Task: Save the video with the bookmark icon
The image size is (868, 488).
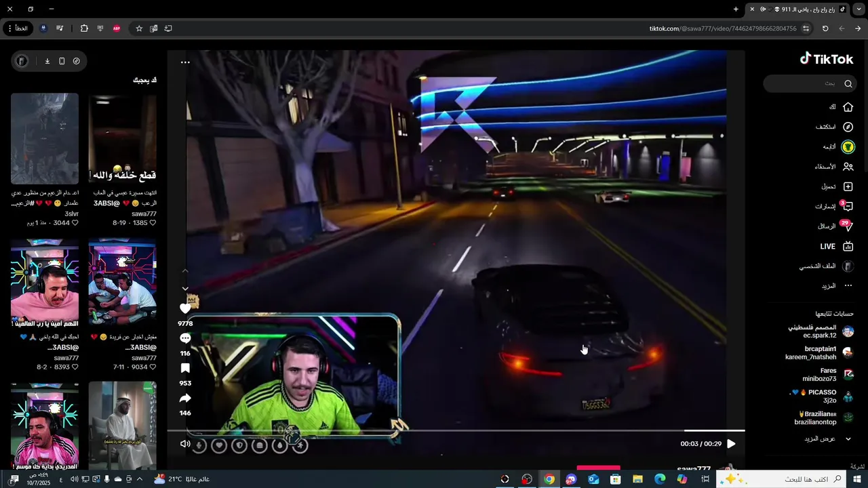Action: (x=185, y=368)
